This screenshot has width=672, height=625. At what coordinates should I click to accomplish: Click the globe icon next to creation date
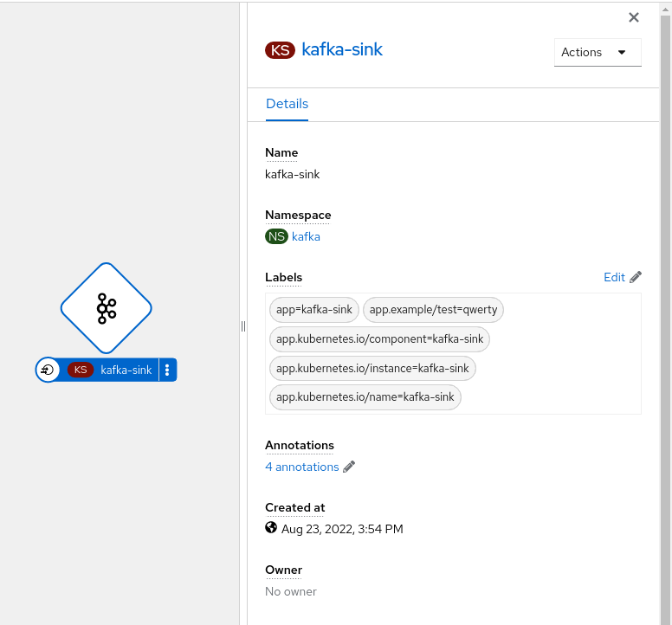click(x=271, y=528)
